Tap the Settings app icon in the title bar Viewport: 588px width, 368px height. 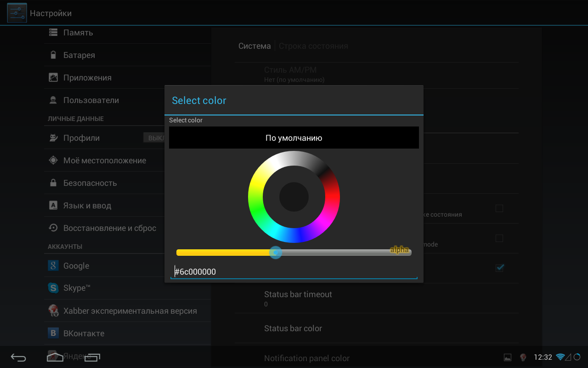[17, 13]
